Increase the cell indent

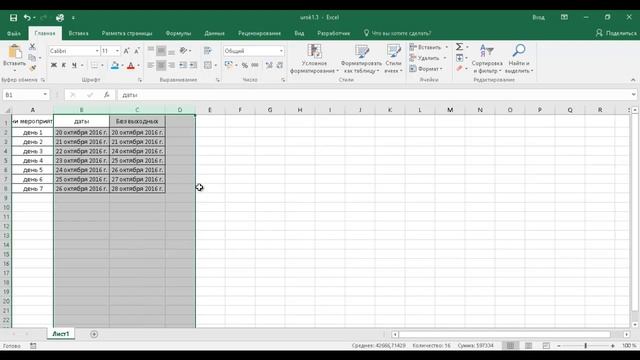tap(193, 65)
